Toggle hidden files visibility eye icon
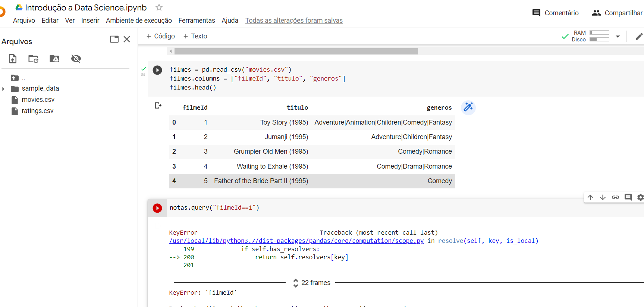The width and height of the screenshot is (644, 307). click(x=76, y=59)
